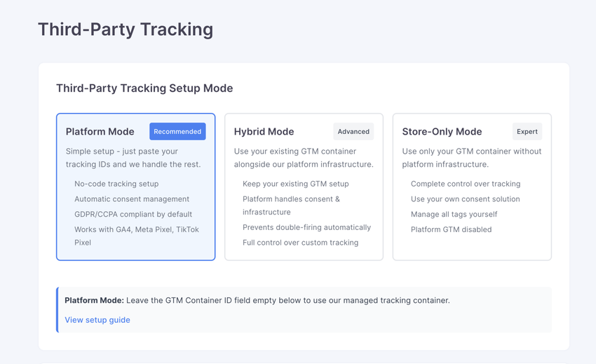Viewport: 596px width, 364px height.
Task: Click 'Complete control over tracking' item
Action: (466, 184)
